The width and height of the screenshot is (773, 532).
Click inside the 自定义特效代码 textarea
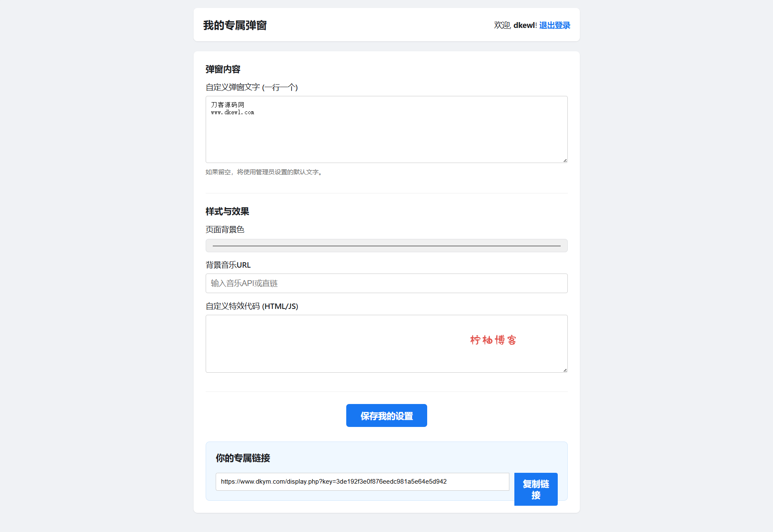point(386,344)
